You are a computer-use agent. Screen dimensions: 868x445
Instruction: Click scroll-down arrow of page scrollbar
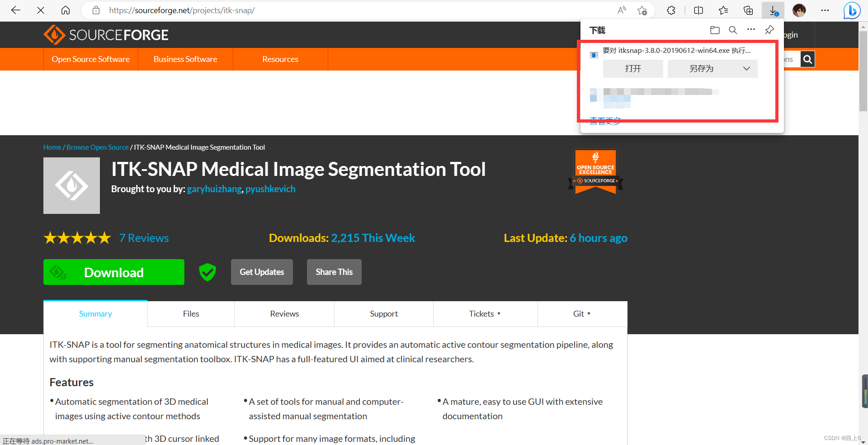863,441
